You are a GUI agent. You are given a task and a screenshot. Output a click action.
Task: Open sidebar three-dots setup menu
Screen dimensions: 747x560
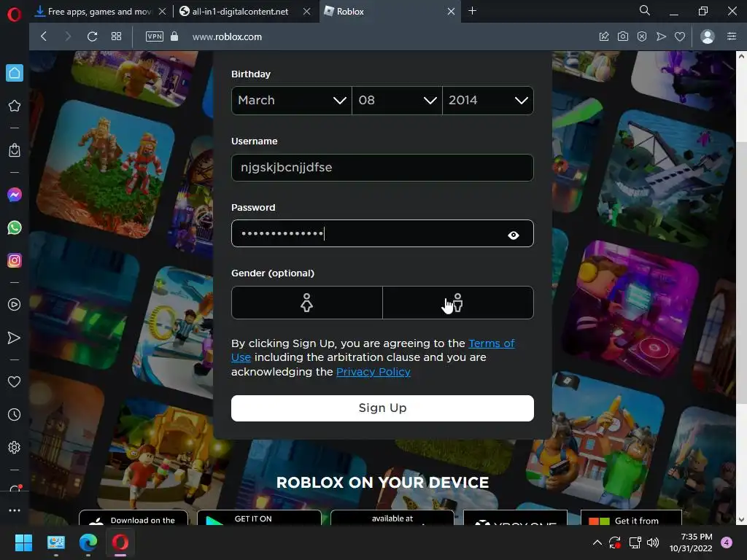coord(15,510)
